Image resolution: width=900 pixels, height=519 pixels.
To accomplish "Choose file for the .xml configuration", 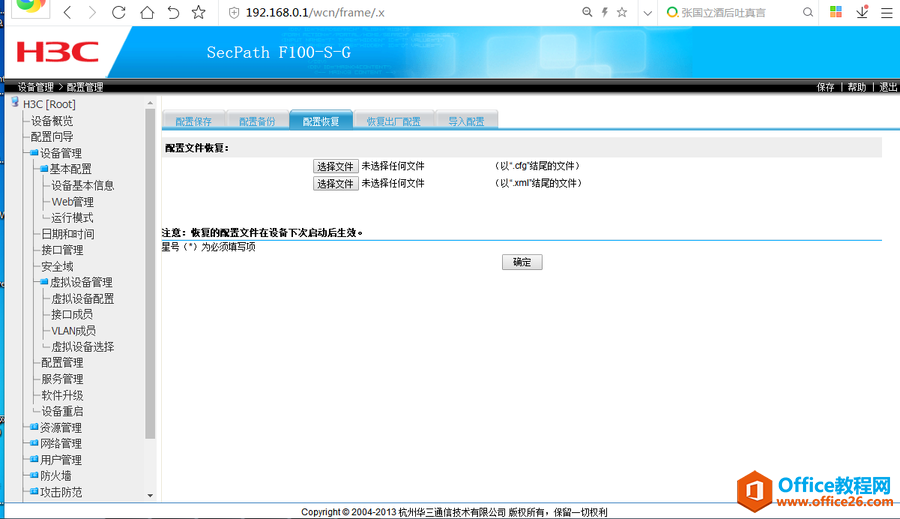I will coord(336,183).
